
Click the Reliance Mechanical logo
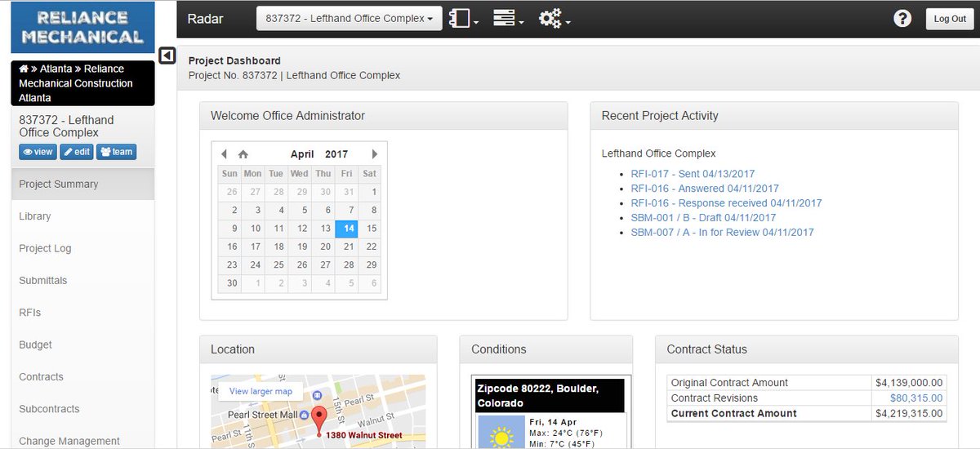tap(82, 27)
